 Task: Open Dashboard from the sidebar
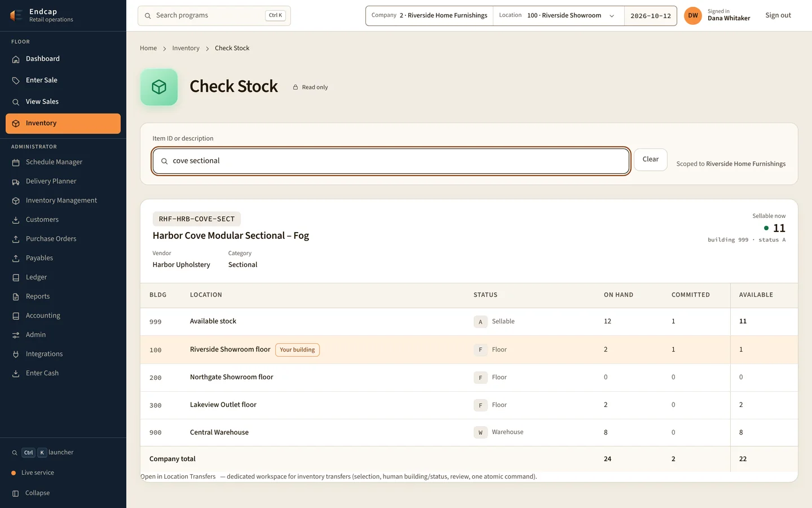click(63, 59)
